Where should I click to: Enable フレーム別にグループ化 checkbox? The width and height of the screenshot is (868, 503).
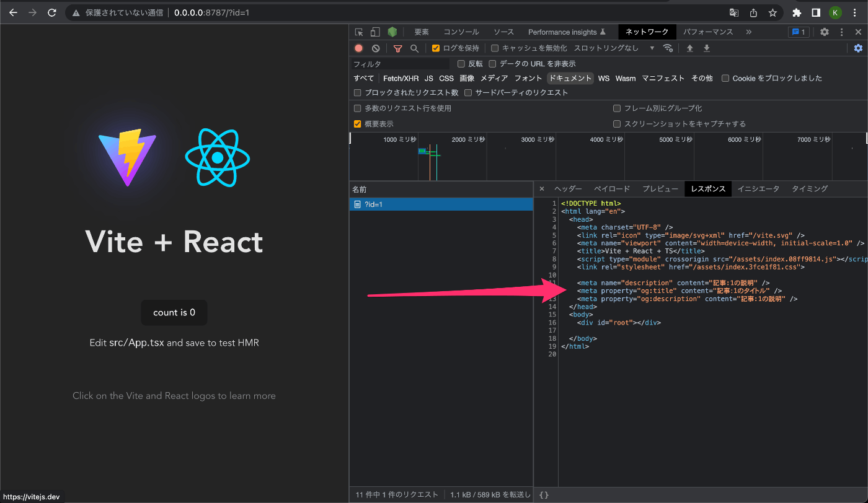(x=617, y=108)
